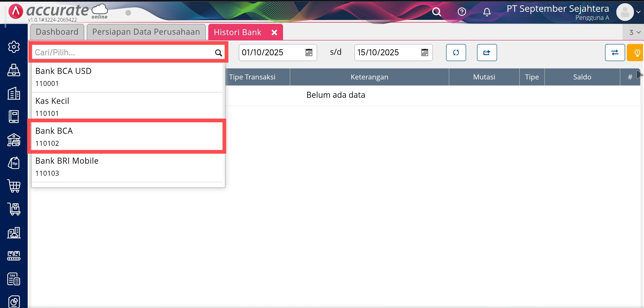
Task: Open the start date calendar picker
Action: click(x=309, y=53)
